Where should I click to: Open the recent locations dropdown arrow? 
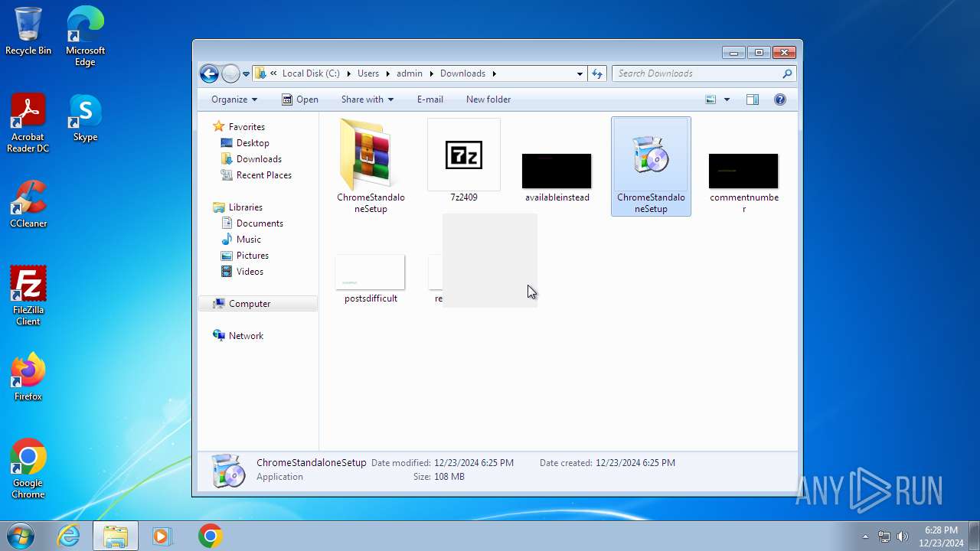246,73
